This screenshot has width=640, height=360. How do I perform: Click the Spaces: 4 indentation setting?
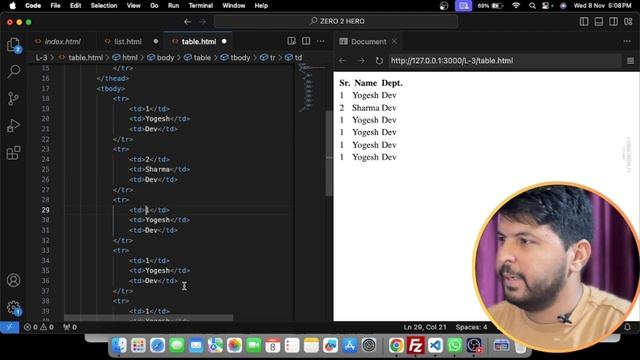pyautogui.click(x=471, y=327)
